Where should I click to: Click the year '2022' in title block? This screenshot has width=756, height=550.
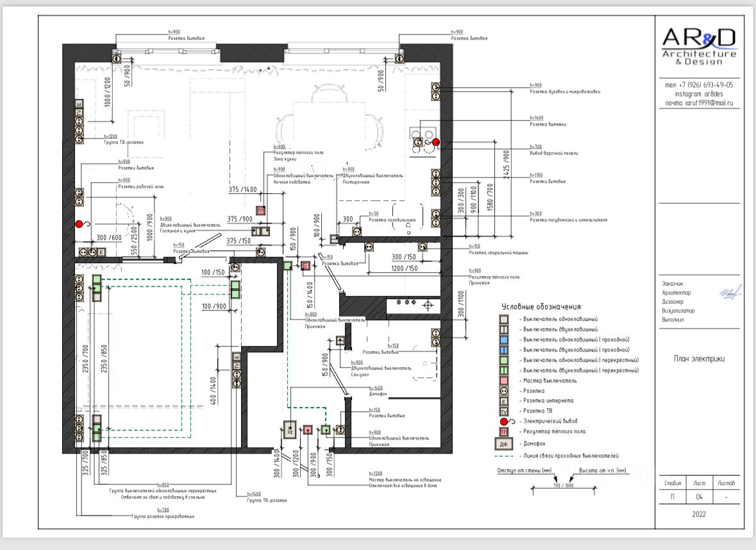pos(699,514)
